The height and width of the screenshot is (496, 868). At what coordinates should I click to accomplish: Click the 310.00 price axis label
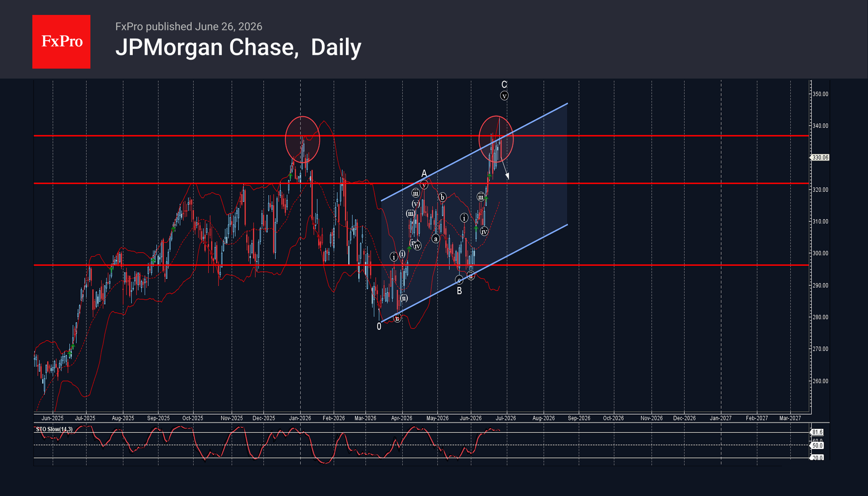coord(820,221)
